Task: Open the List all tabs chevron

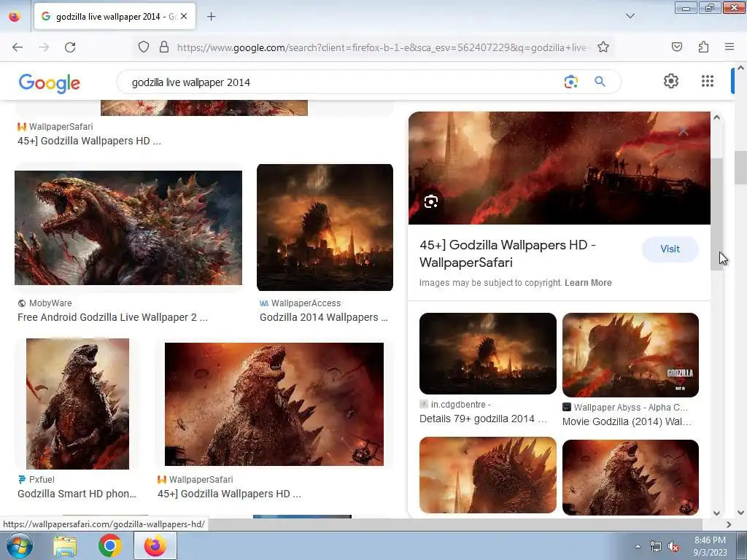Action: click(630, 16)
